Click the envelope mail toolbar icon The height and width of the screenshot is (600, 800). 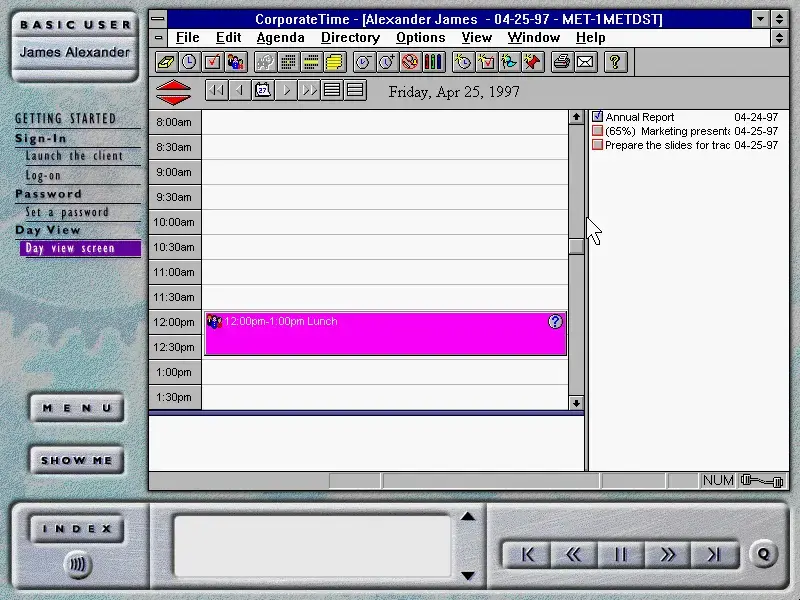click(x=585, y=62)
